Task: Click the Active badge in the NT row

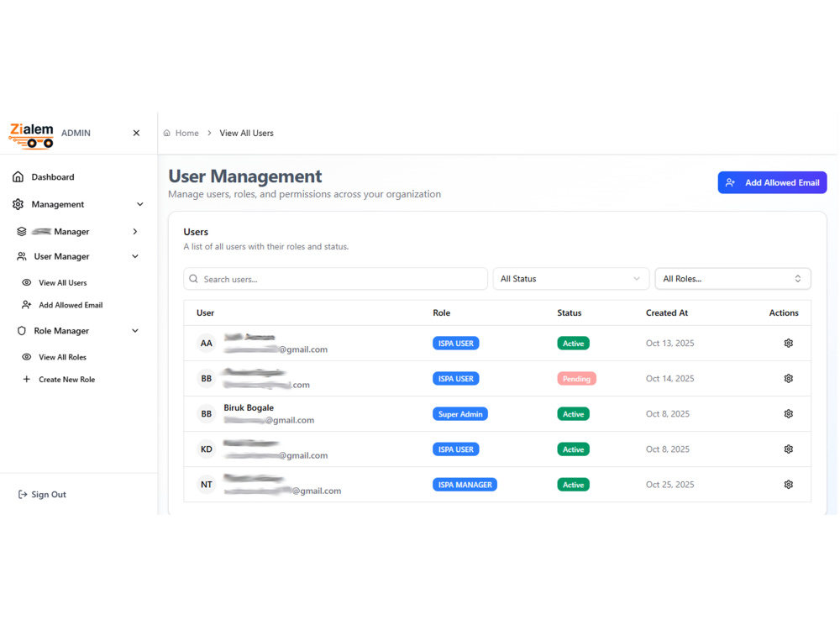Action: tap(573, 485)
